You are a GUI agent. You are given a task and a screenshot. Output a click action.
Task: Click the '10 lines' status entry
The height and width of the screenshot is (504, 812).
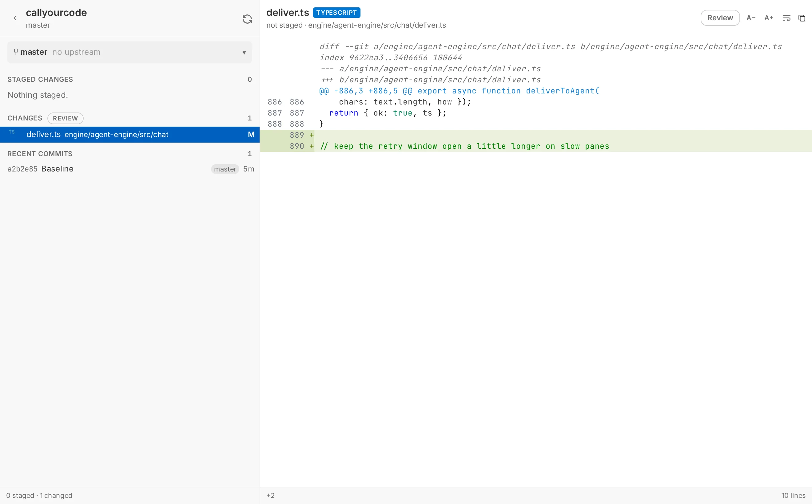tap(793, 496)
